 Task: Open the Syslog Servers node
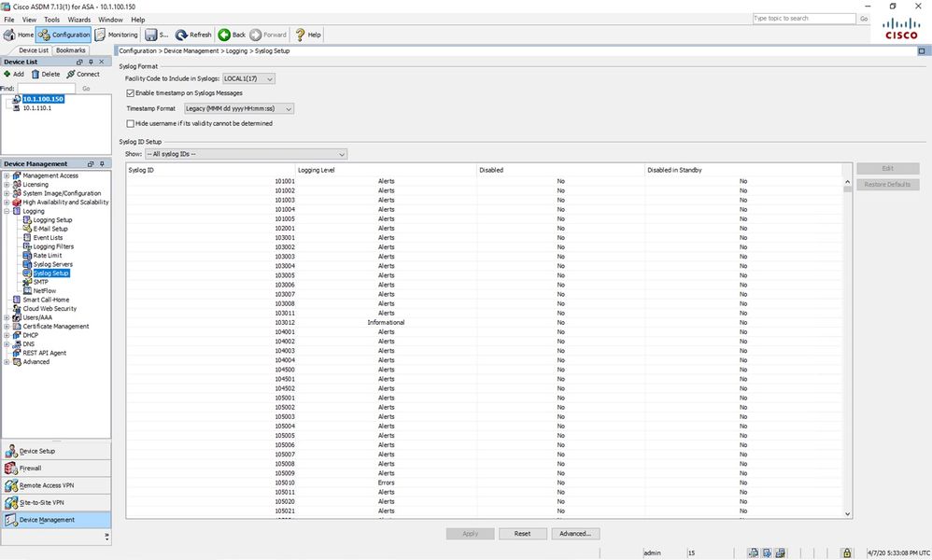[x=53, y=264]
